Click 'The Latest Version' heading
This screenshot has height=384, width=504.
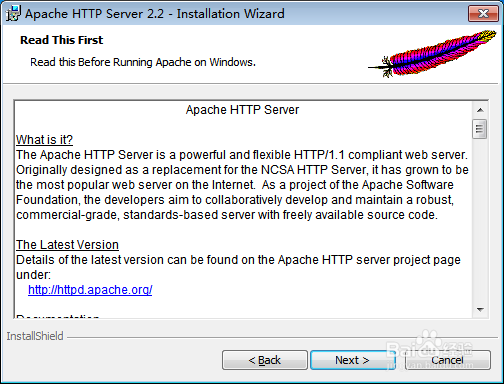pos(67,245)
